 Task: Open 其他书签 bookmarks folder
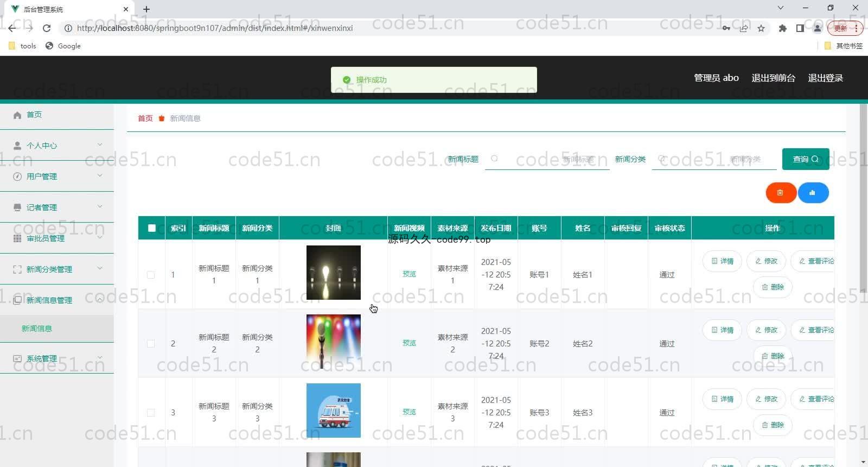tap(844, 46)
